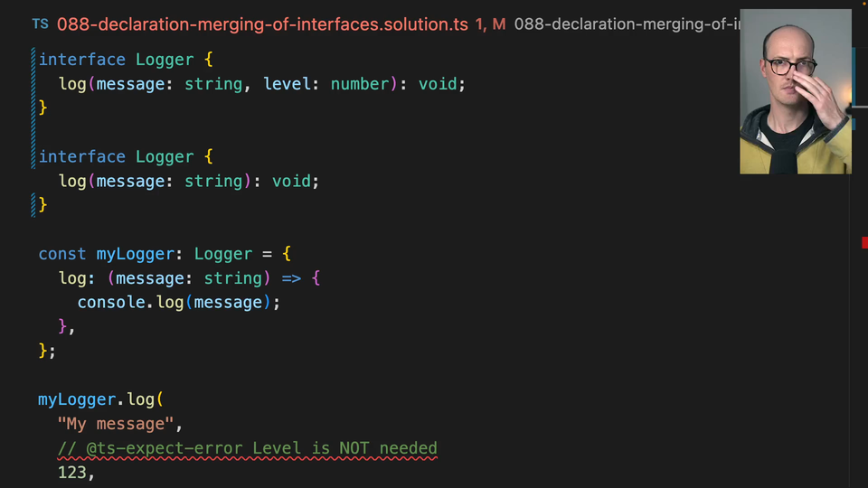Click the "1, M" problem badge on the tab

coord(490,24)
